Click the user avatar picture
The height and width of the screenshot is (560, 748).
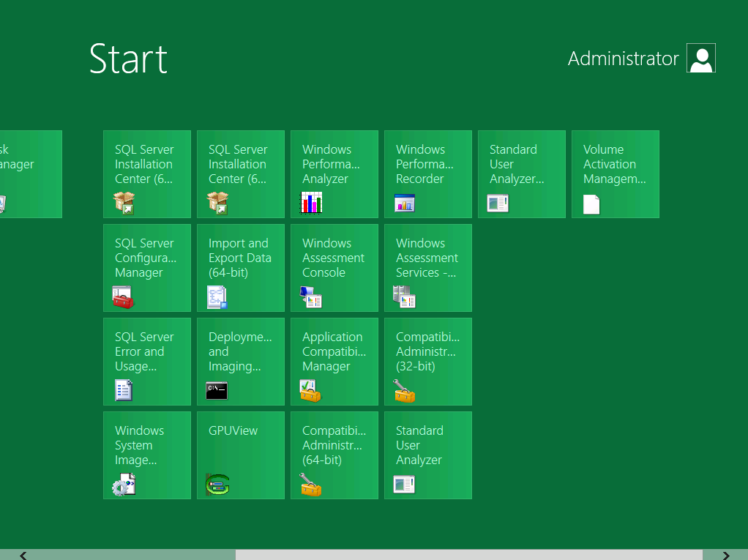coord(700,58)
